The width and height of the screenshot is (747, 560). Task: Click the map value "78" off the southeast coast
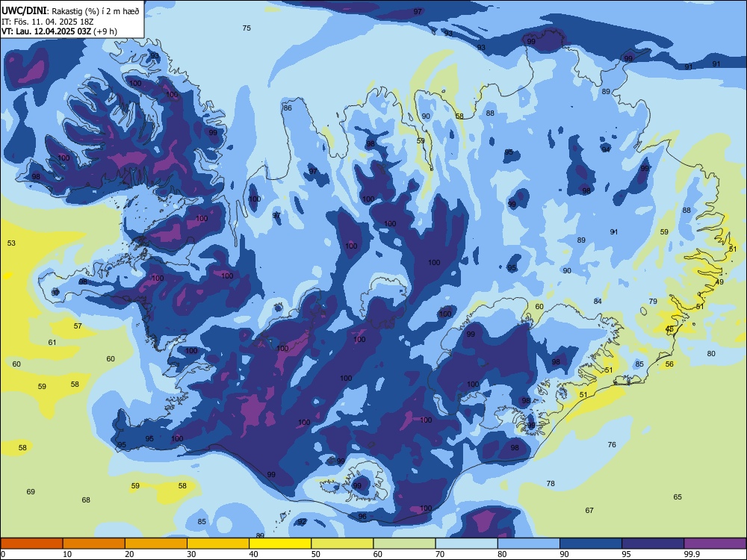click(551, 483)
